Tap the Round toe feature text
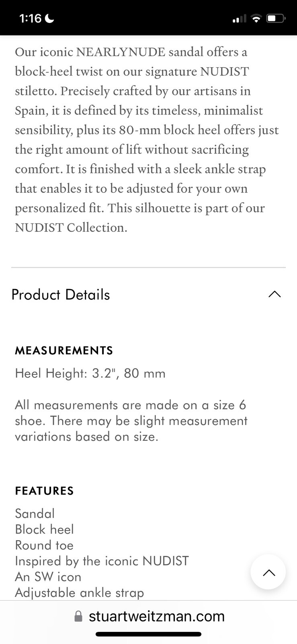This screenshot has height=644, width=297. pyautogui.click(x=44, y=545)
